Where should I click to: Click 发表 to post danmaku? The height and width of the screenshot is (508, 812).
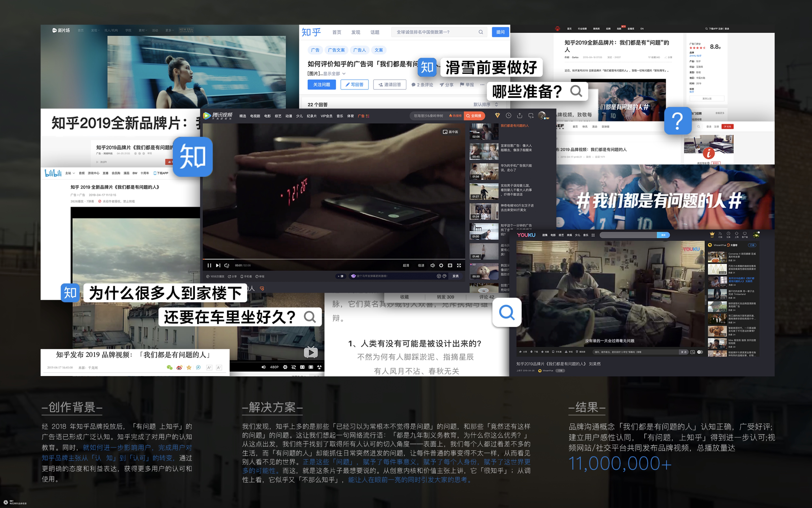click(x=456, y=276)
